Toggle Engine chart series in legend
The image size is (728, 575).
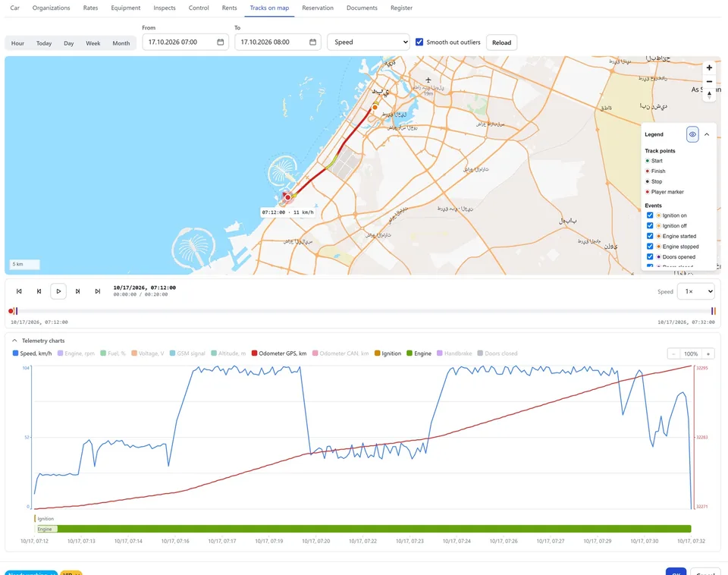point(419,353)
